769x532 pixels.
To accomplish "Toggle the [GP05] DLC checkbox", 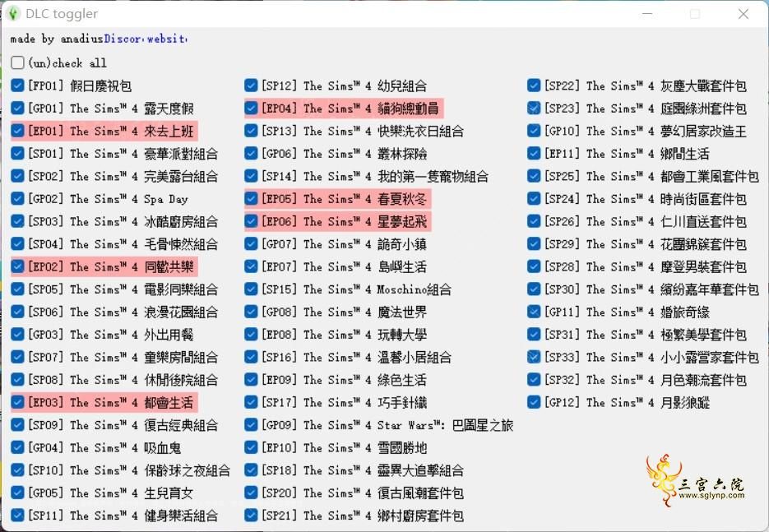I will tap(17, 493).
